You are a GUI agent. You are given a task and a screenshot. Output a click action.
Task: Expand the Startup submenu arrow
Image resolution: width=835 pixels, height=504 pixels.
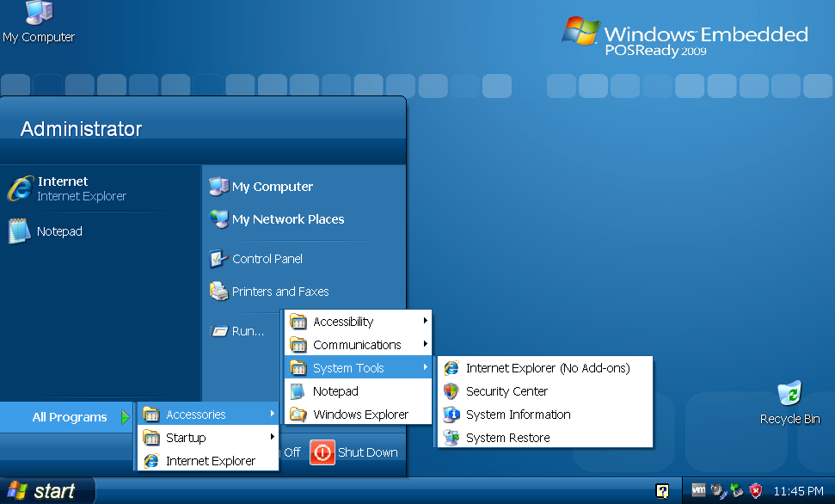(272, 437)
